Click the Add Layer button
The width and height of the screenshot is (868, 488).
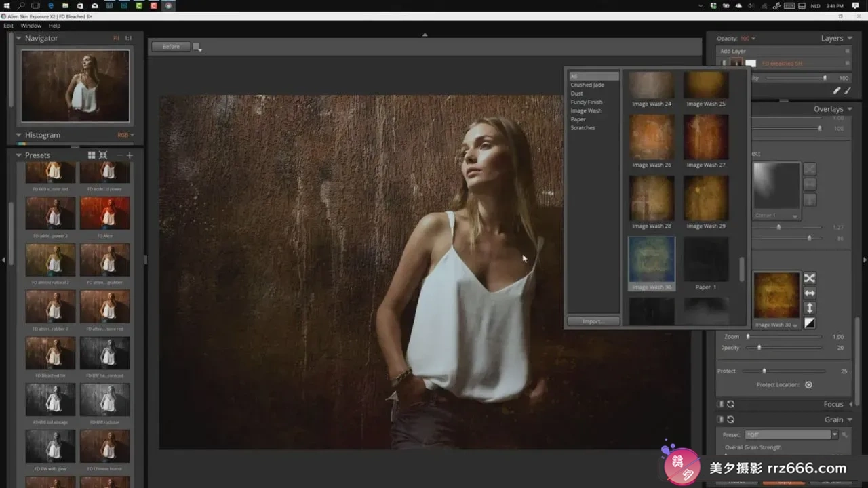[733, 51]
